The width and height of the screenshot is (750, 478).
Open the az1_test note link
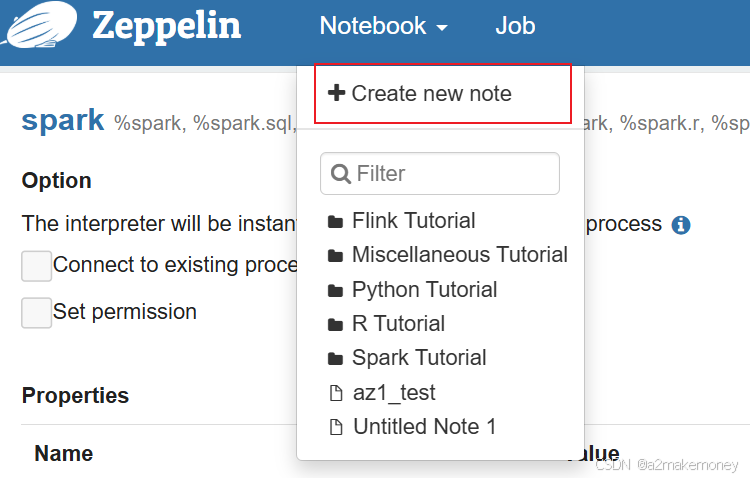394,393
